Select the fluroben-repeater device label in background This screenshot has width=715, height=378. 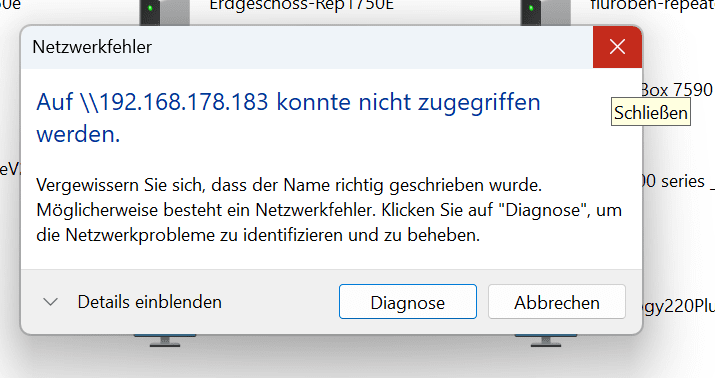tap(653, 5)
